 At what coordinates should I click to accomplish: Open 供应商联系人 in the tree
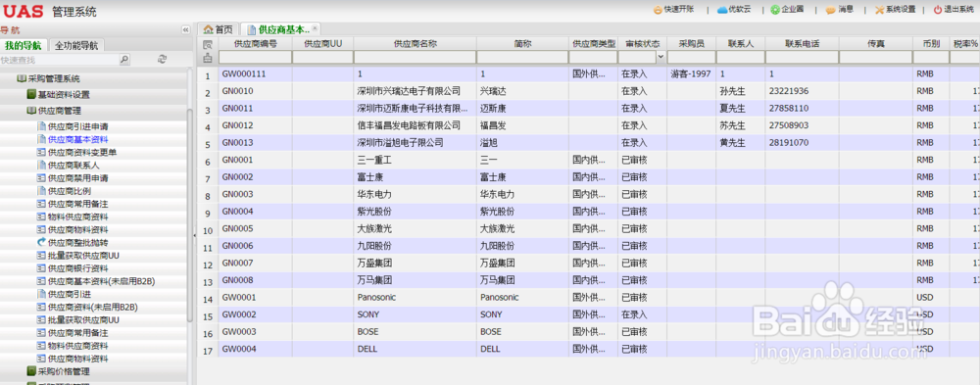[73, 165]
